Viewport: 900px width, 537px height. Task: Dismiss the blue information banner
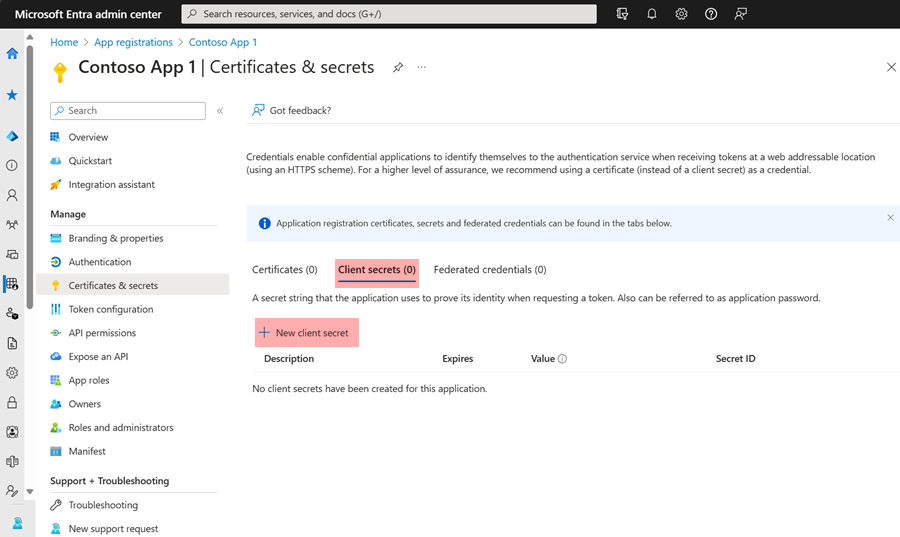pos(890,217)
